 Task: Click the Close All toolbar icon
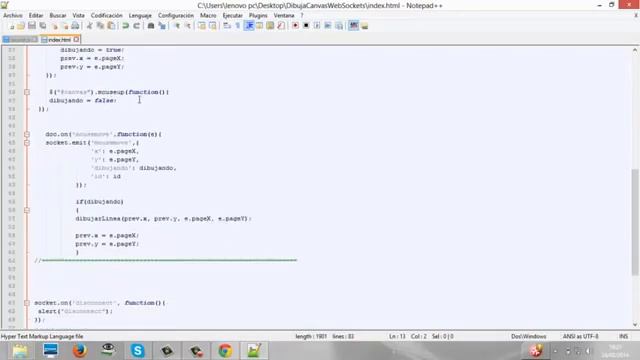pos(64,26)
